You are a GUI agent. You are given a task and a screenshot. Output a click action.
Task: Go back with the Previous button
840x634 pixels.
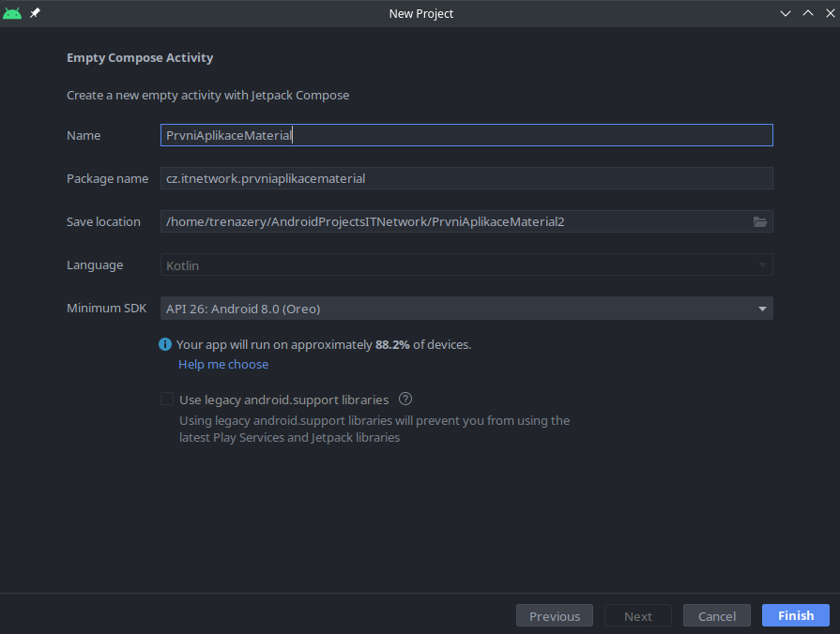coord(554,616)
